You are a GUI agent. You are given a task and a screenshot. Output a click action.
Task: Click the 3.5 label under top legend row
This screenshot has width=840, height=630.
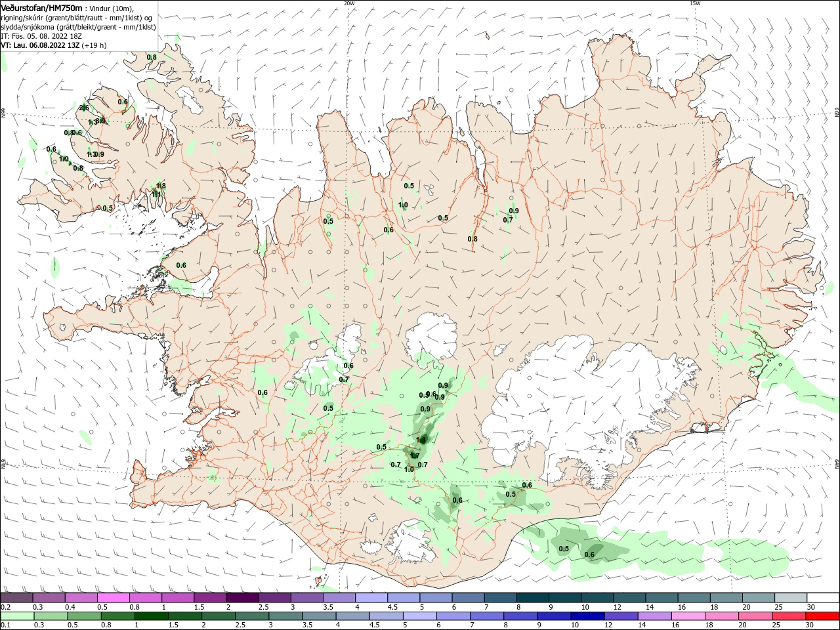pyautogui.click(x=327, y=607)
